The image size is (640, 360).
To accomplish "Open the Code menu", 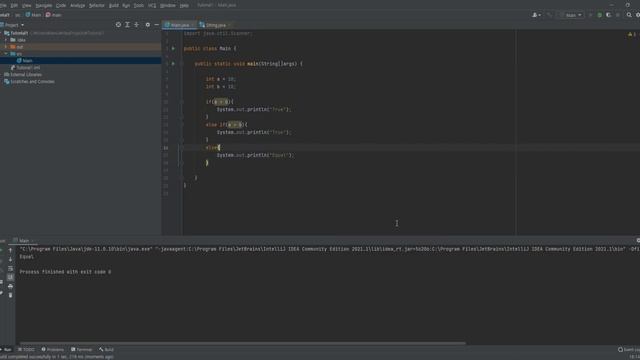I will (x=61, y=5).
